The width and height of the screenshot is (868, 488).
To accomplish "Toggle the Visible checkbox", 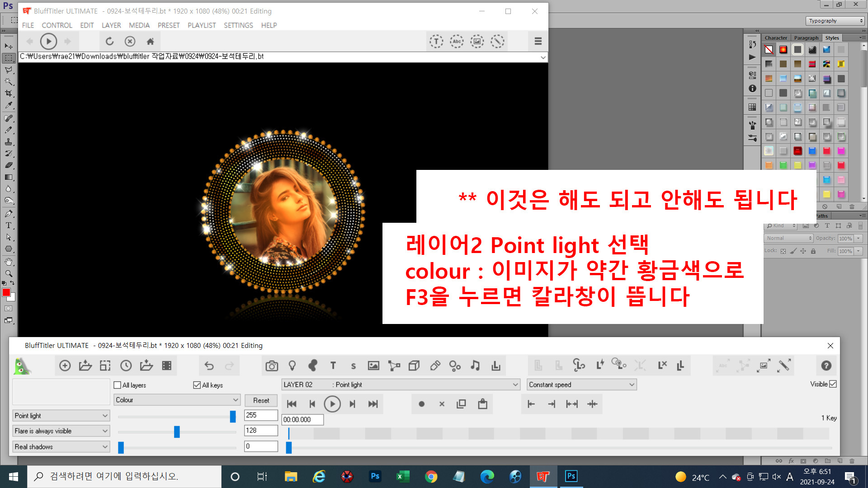I will 833,384.
